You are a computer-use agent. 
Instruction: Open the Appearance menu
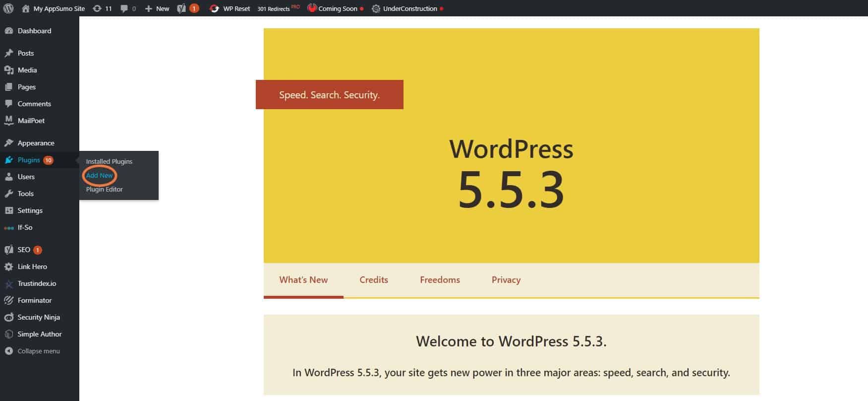tap(40, 143)
